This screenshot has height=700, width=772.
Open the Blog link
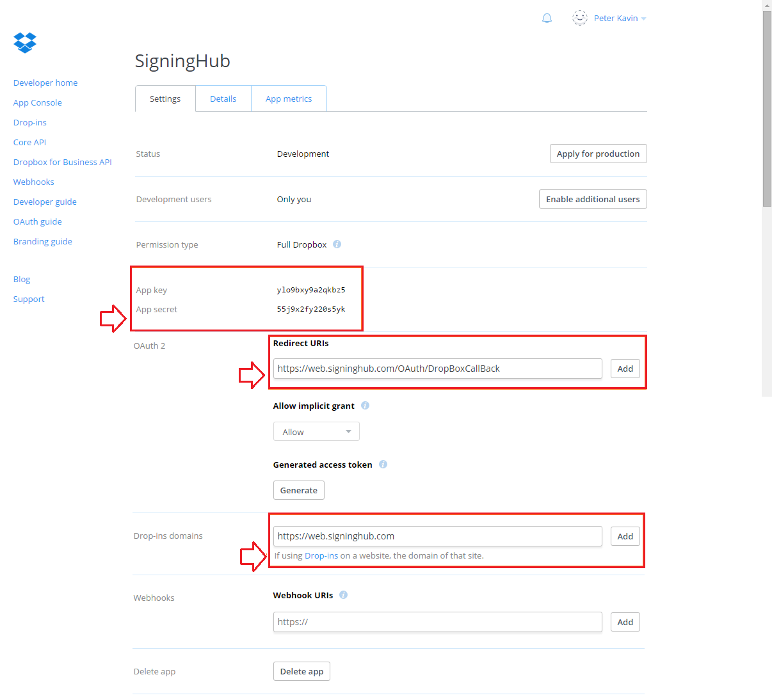(x=22, y=279)
